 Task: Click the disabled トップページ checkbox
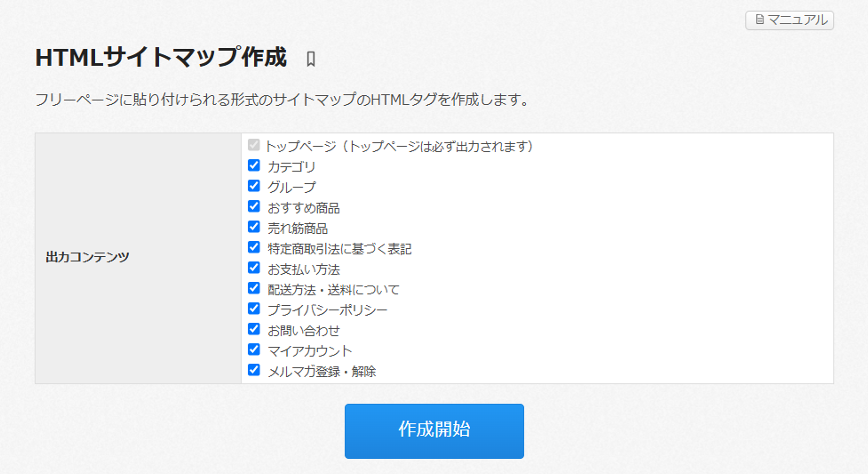point(254,144)
